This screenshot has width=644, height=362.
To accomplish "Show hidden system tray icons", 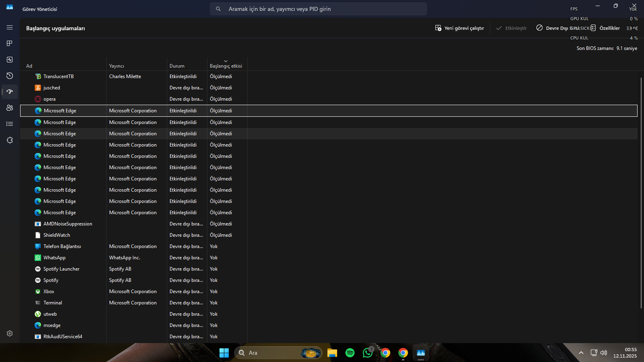I will pos(581,353).
